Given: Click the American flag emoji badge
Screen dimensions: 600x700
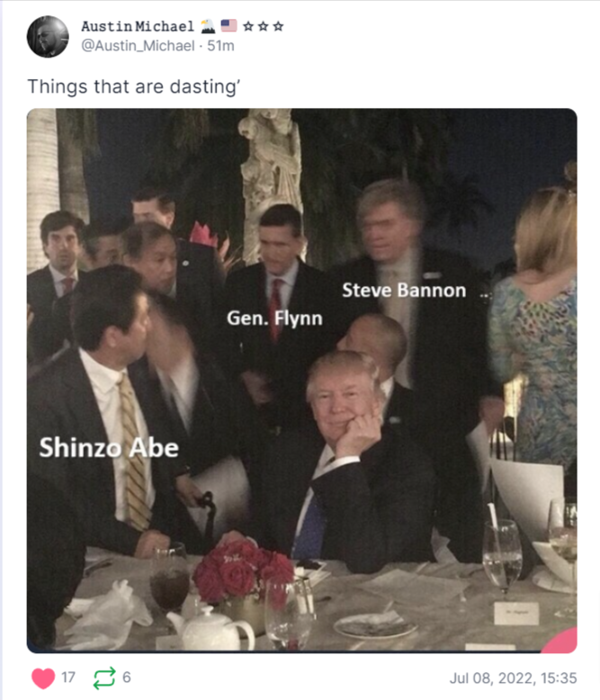Looking at the screenshot, I should pos(228,26).
